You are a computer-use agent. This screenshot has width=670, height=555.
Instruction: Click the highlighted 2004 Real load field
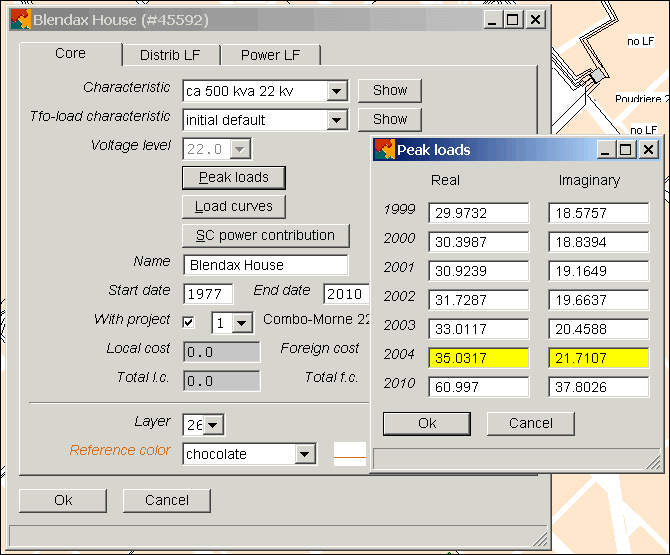[x=478, y=358]
